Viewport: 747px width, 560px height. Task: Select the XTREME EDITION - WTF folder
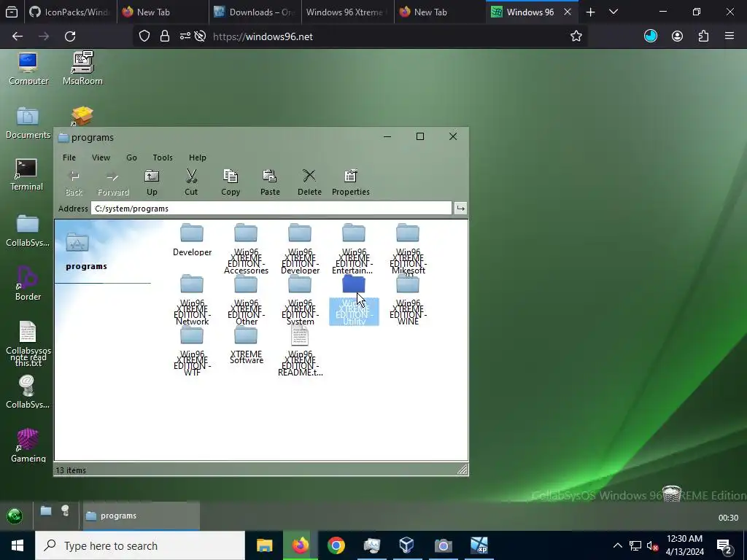coord(192,351)
